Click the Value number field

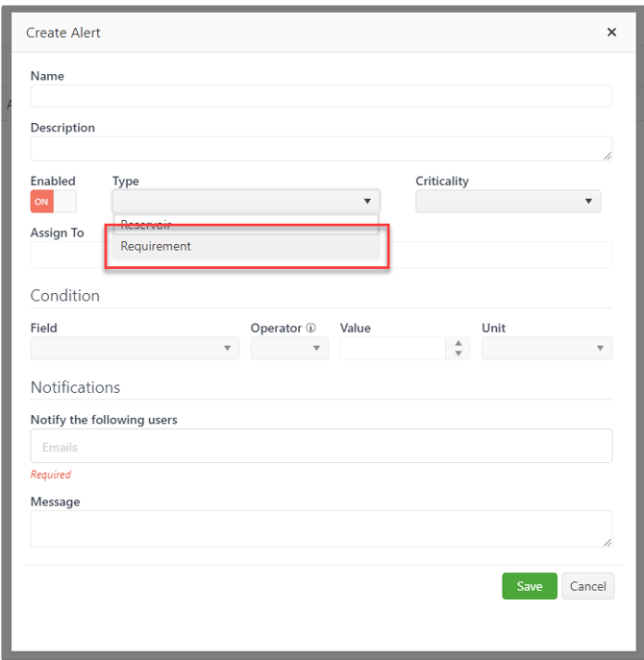coord(392,348)
